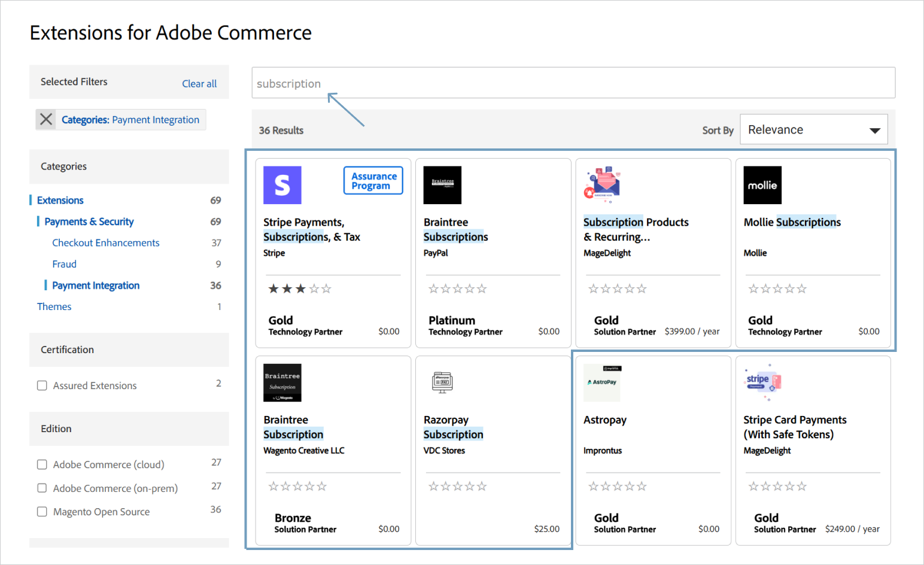
Task: Expand the Payments & Security category
Action: (x=89, y=221)
